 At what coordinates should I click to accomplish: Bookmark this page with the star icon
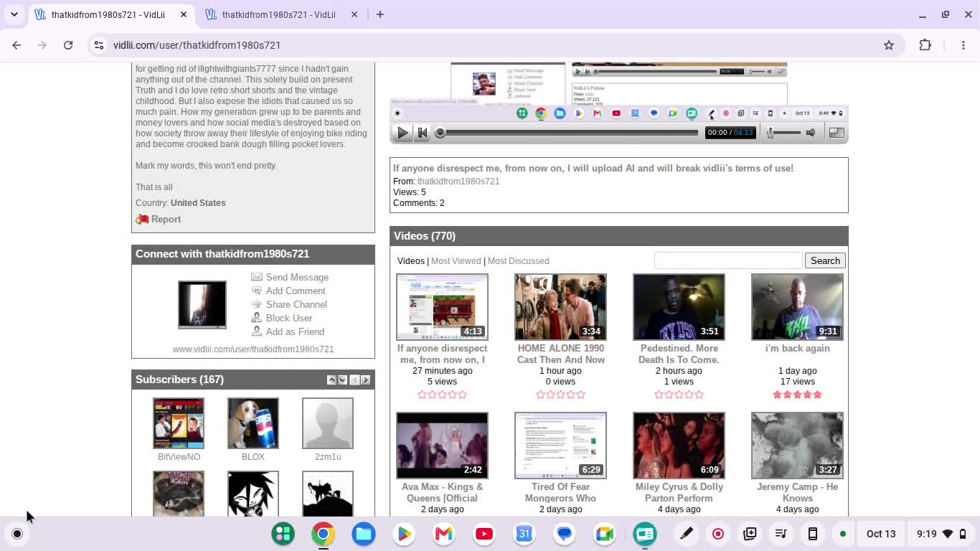click(x=889, y=45)
